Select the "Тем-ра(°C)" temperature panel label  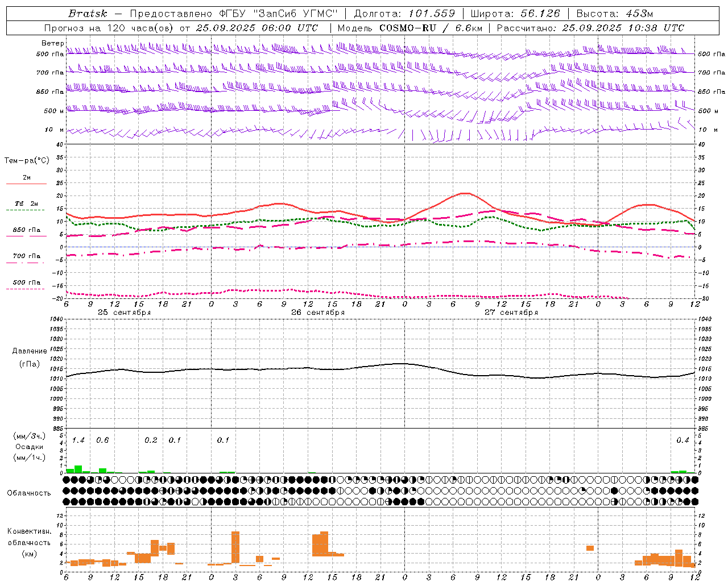27,160
